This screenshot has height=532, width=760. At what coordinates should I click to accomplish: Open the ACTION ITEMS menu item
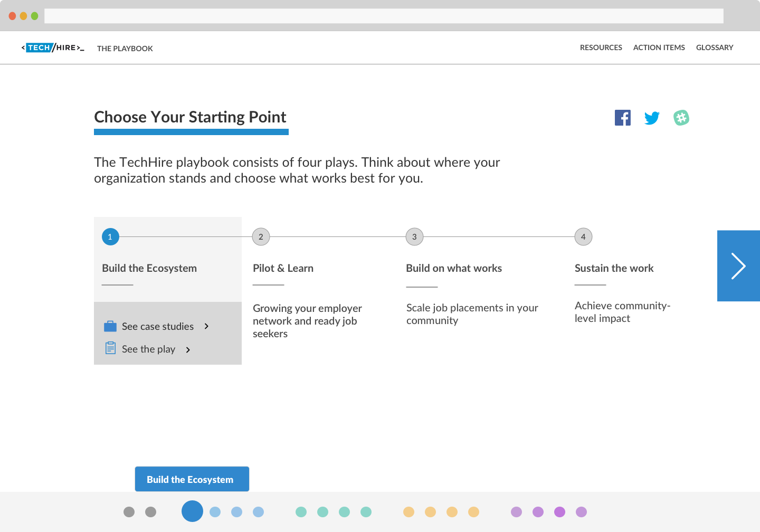tap(659, 47)
